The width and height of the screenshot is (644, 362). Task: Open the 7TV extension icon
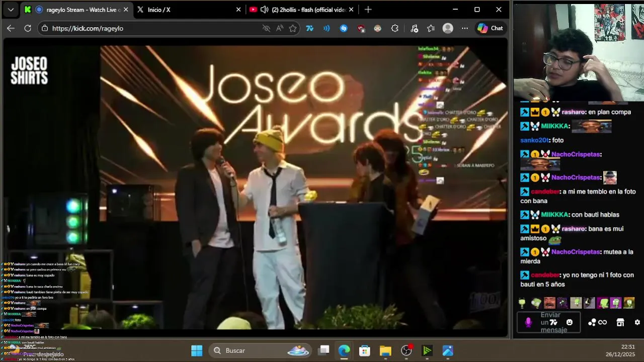click(x=310, y=28)
